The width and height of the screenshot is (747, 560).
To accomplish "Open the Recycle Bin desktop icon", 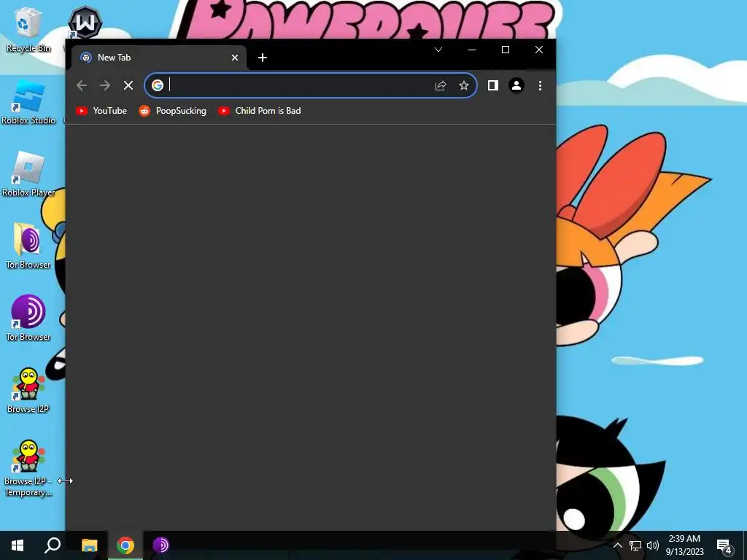I will [x=28, y=29].
